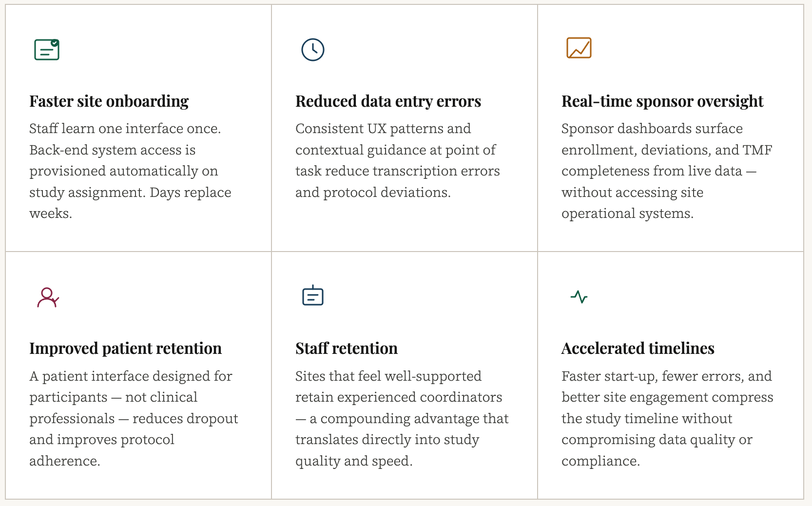Screen dimensions: 812x506
Task: Select the Reduced data entry errors heading
Action: click(x=388, y=101)
